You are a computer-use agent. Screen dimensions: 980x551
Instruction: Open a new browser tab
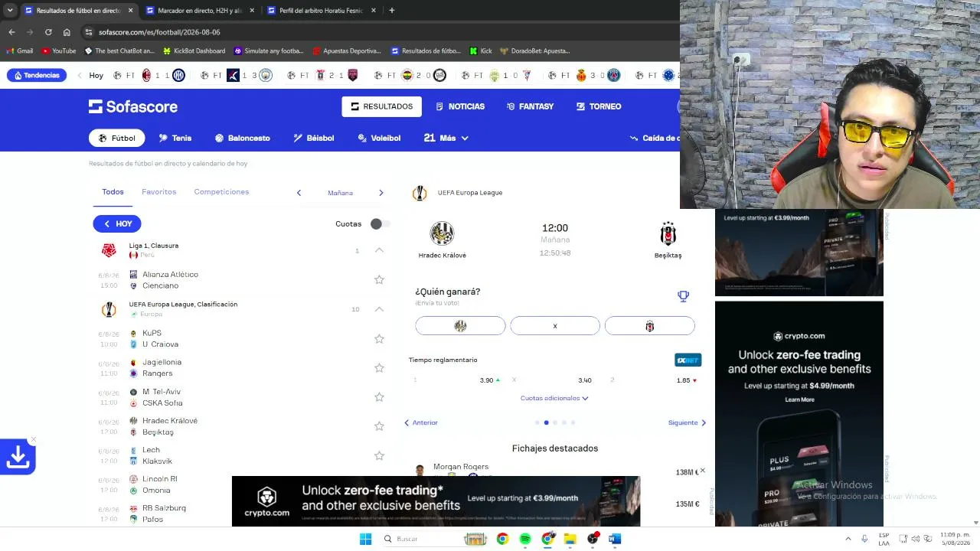click(x=391, y=11)
